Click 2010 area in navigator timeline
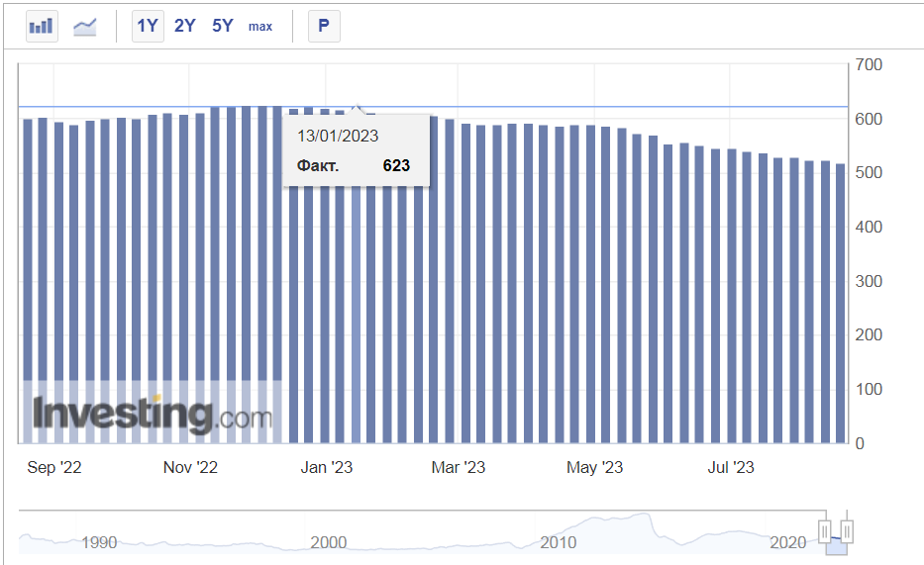The height and width of the screenshot is (565, 924). [x=558, y=542]
